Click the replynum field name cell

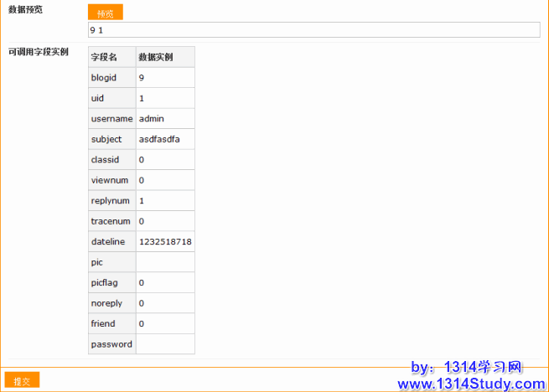pos(111,200)
